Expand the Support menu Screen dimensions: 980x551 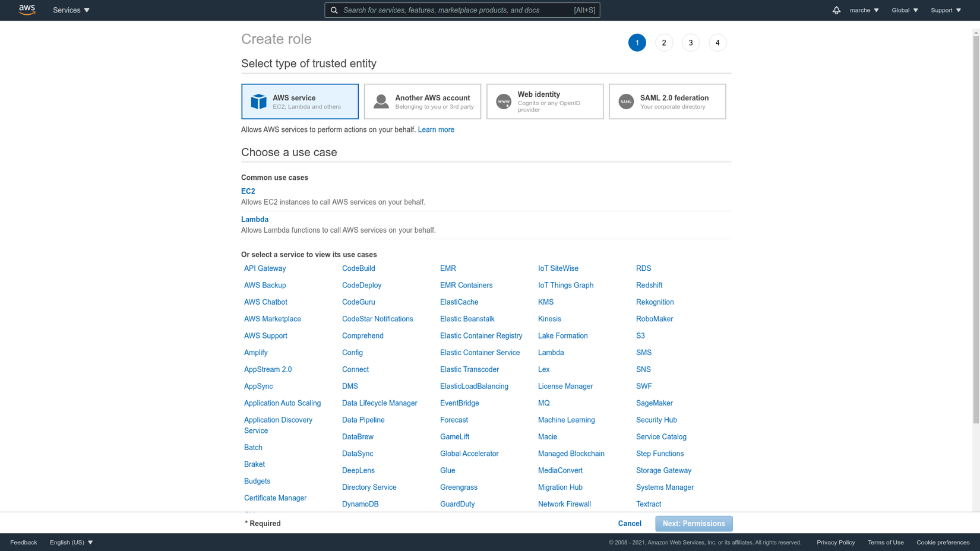946,10
